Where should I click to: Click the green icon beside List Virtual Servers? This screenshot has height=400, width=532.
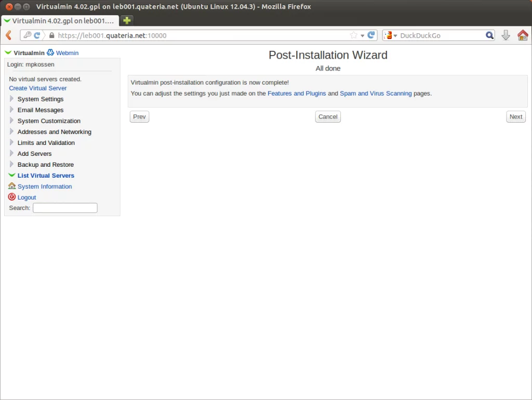point(12,175)
